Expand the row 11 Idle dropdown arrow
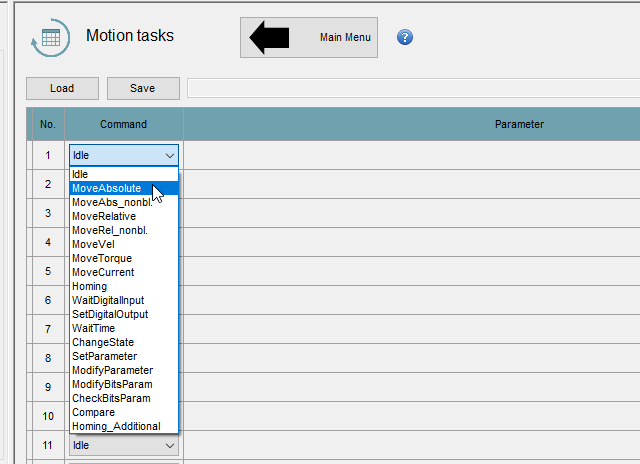 pyautogui.click(x=170, y=445)
